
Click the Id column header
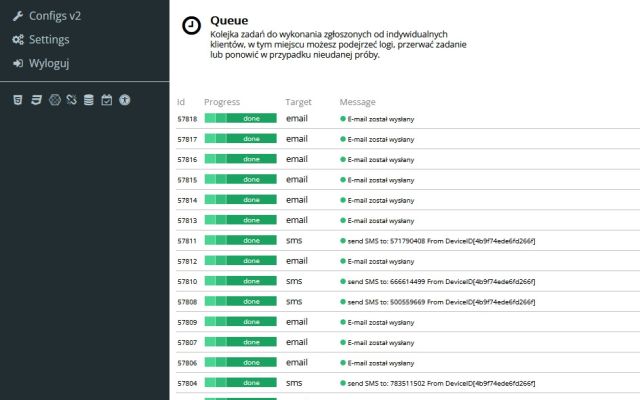(181, 102)
